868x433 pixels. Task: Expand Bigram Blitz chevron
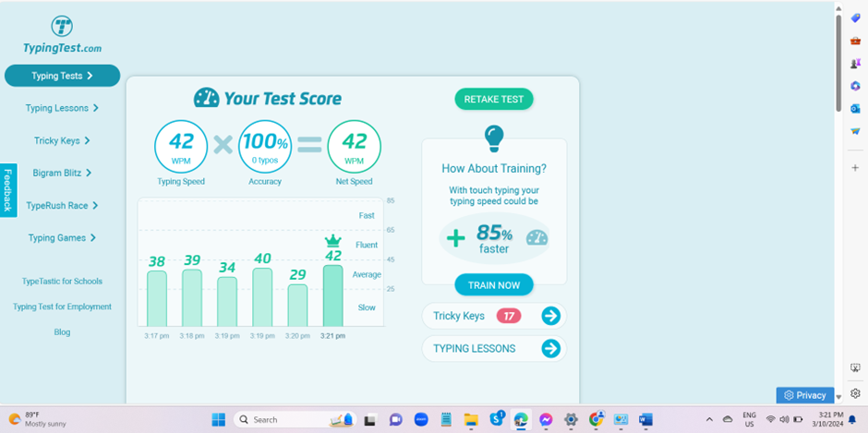(89, 173)
